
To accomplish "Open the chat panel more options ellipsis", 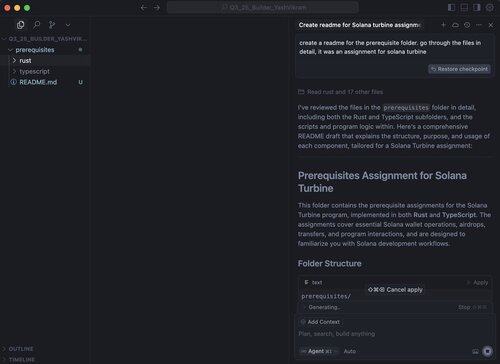I will click(x=479, y=25).
